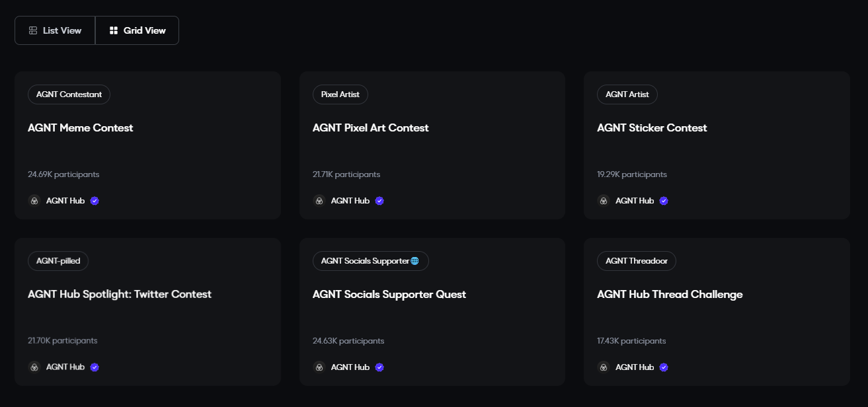Open the AGNT Pixel Art Contest card
Image resolution: width=868 pixels, height=407 pixels.
pos(432,145)
